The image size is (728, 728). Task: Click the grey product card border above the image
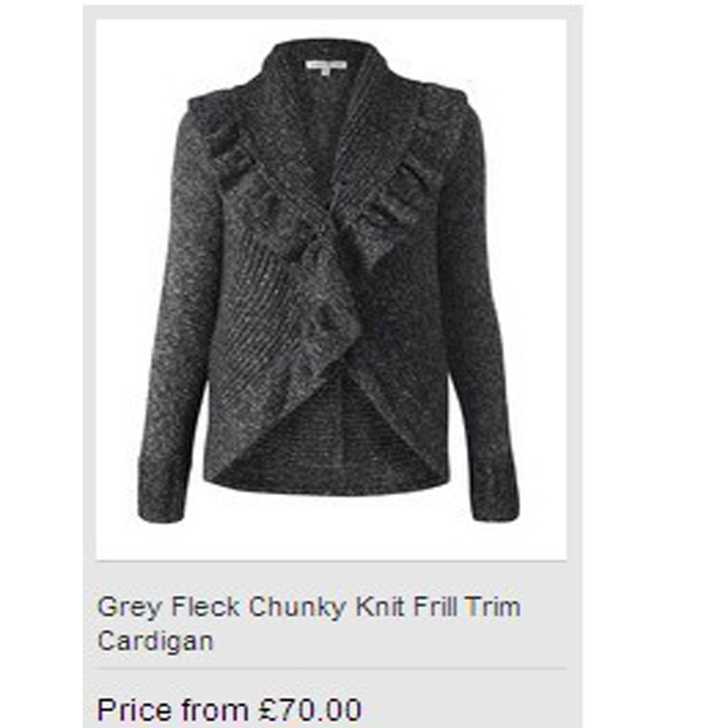pos(332,13)
